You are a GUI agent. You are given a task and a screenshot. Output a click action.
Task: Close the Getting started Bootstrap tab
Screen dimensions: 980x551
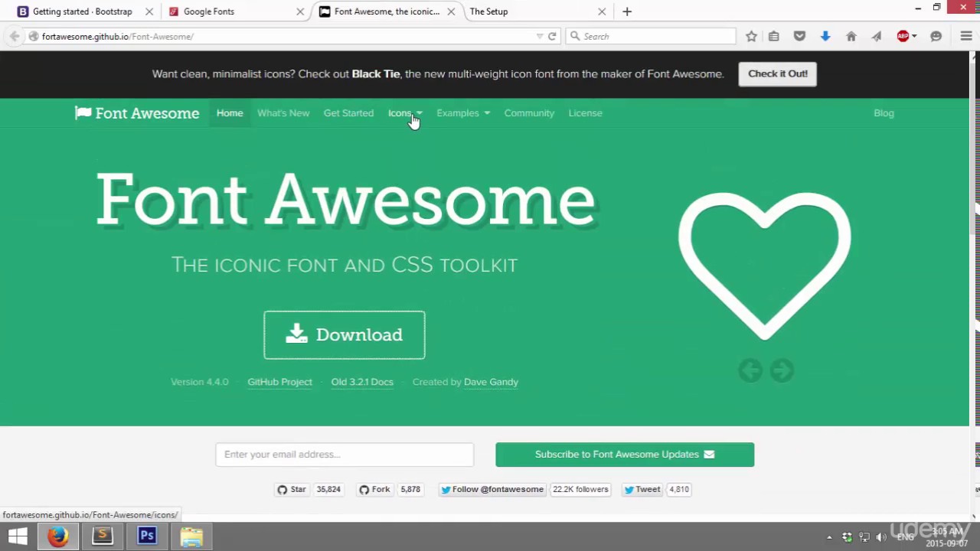pos(149,11)
